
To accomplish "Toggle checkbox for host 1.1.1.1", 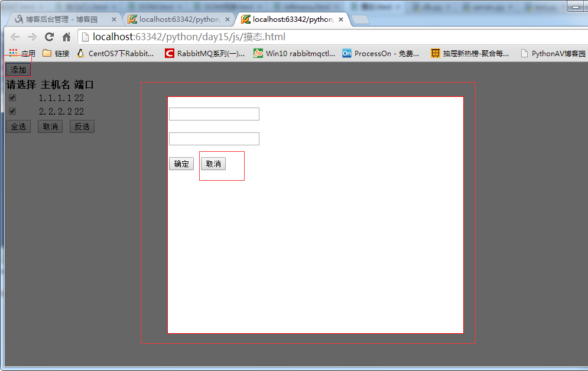I will pyautogui.click(x=12, y=97).
